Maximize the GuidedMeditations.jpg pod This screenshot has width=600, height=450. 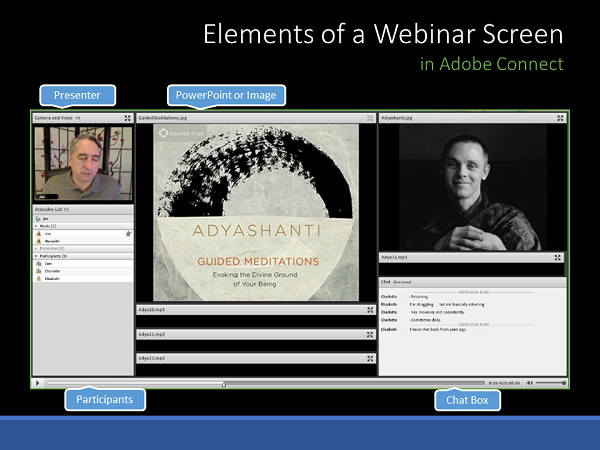point(370,118)
